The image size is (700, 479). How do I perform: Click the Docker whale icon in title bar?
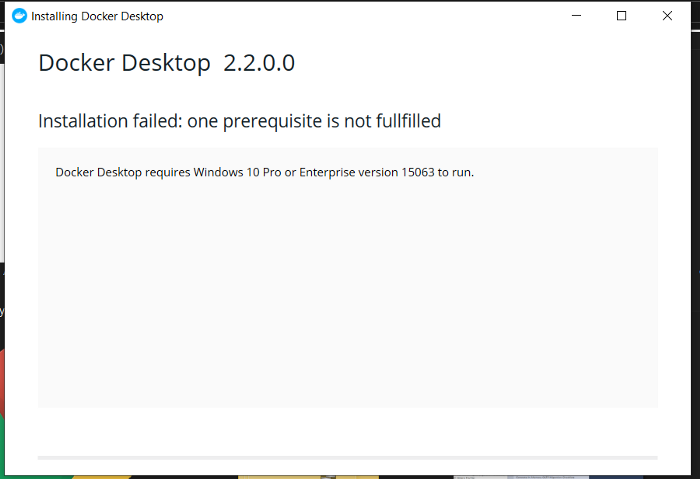pos(19,16)
